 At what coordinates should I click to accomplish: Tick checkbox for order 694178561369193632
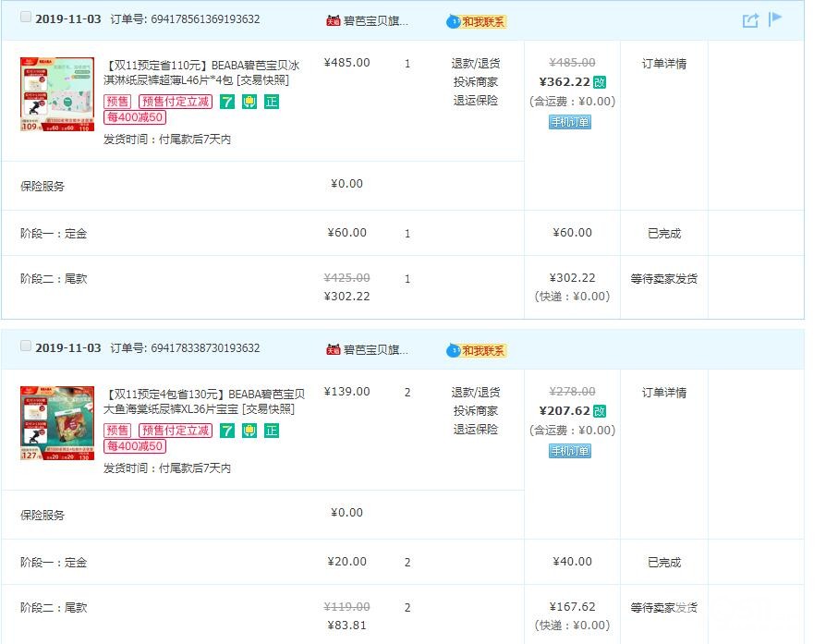point(26,18)
